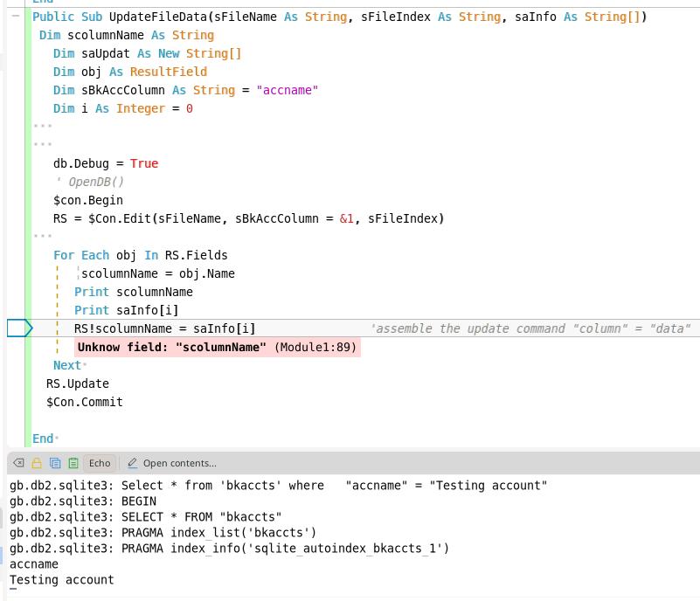This screenshot has width=700, height=601.
Task: Click the clear console icon
Action: point(19,463)
